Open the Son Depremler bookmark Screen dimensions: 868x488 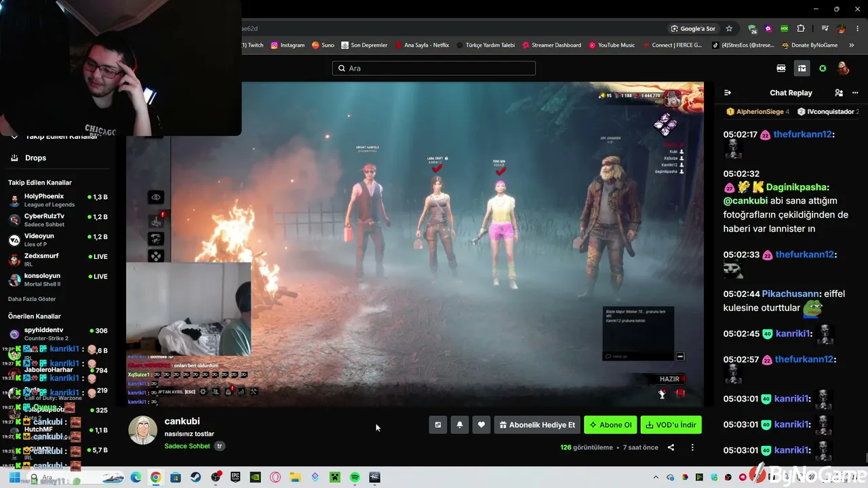[364, 45]
